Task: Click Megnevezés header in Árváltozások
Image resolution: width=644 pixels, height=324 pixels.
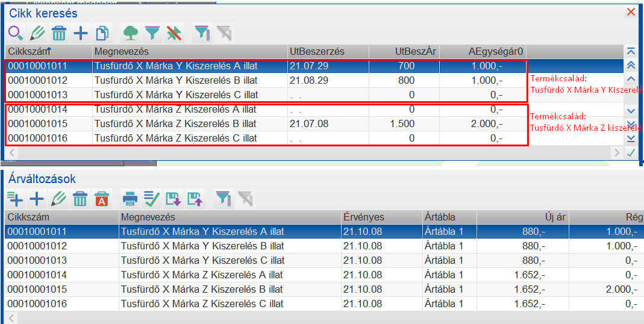Action: tap(230, 217)
